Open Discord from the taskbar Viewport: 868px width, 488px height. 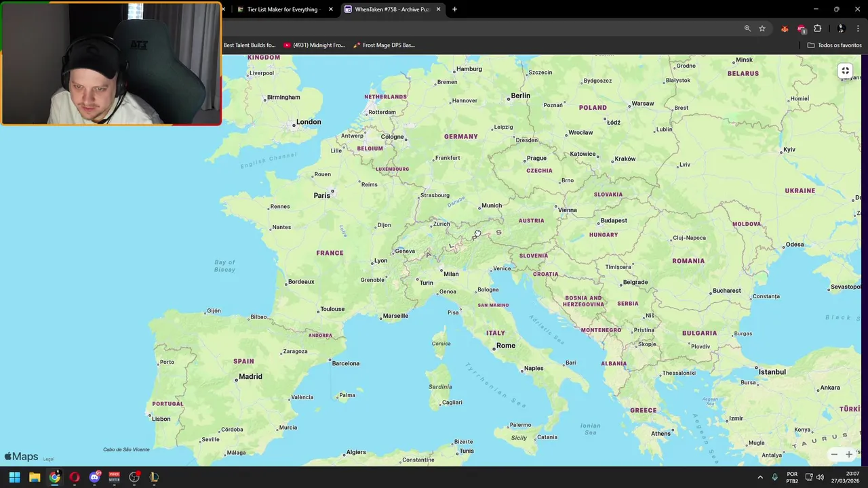click(x=94, y=477)
